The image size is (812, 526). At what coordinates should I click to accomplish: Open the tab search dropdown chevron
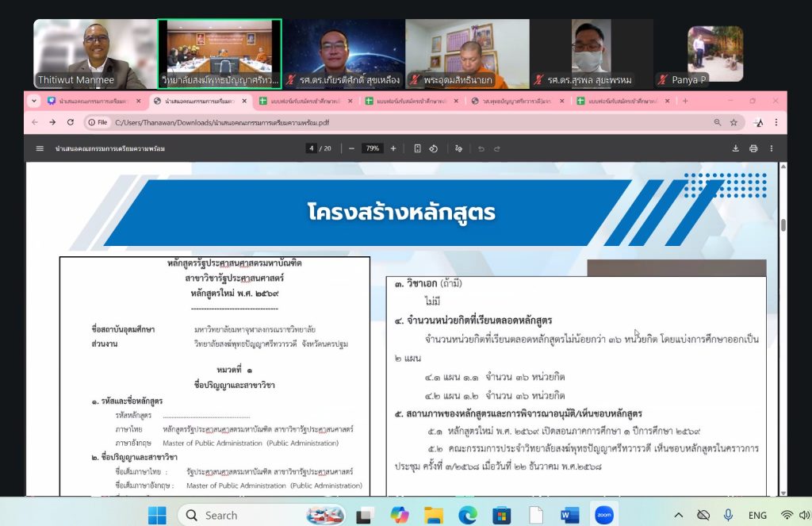click(34, 101)
